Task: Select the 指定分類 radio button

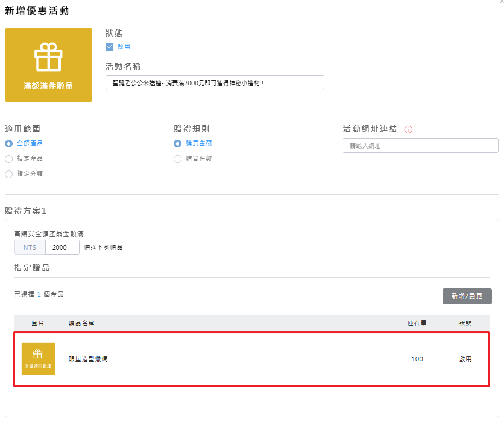Action: pyautogui.click(x=9, y=174)
